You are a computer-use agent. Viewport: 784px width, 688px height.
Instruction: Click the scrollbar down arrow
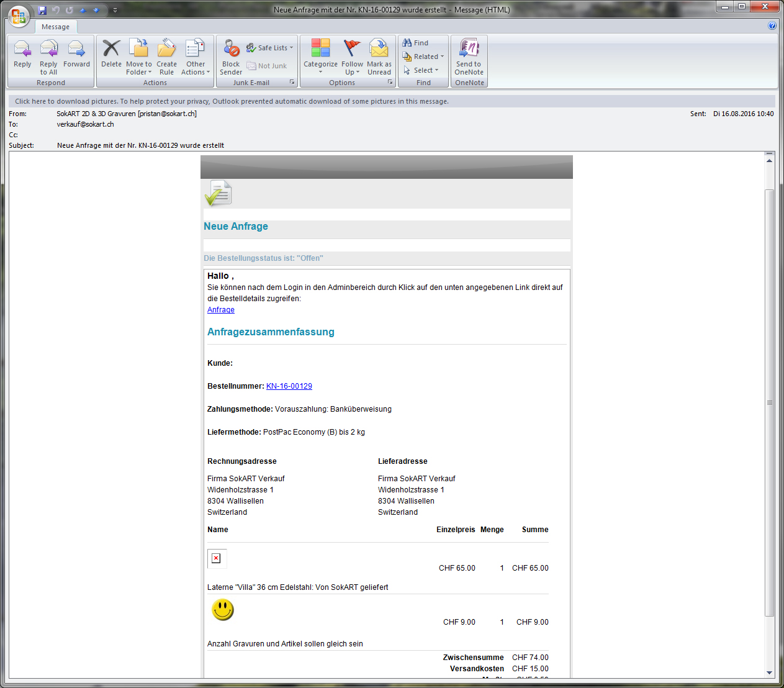[x=769, y=672]
